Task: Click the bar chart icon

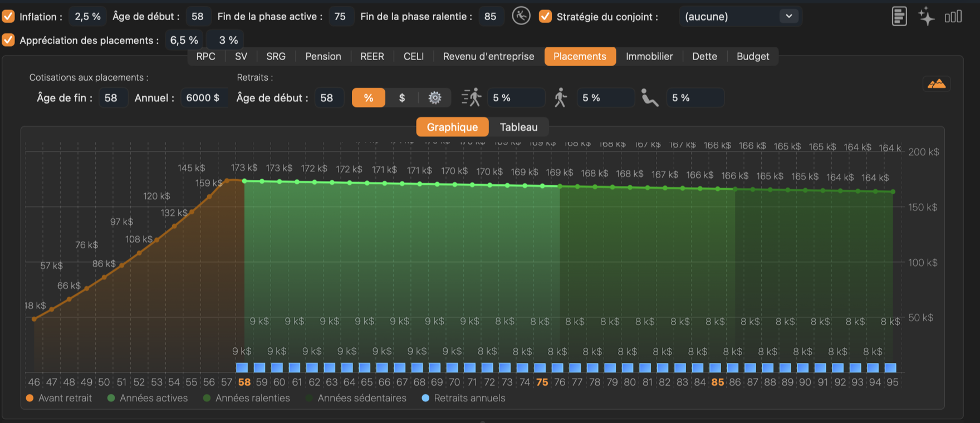Action: point(953,17)
